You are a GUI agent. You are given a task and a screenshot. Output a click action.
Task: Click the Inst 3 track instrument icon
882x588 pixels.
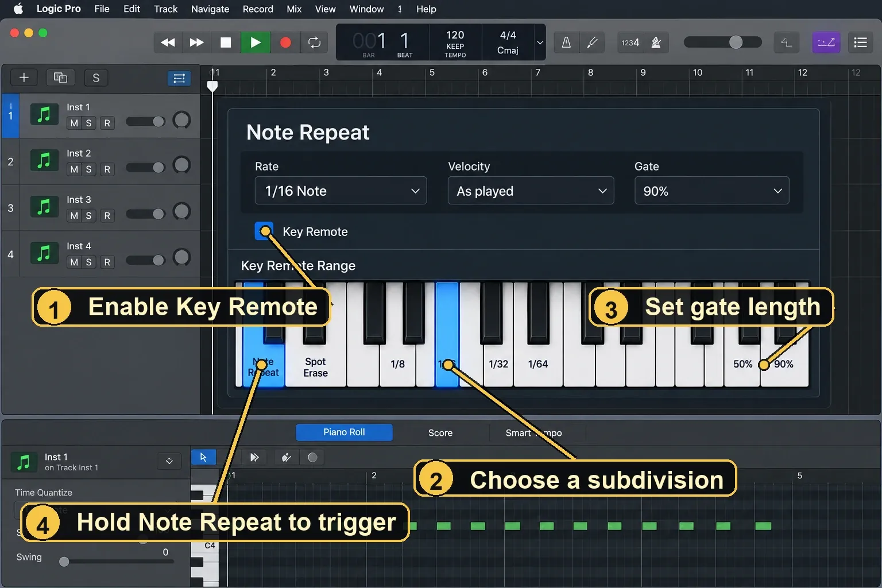(44, 207)
